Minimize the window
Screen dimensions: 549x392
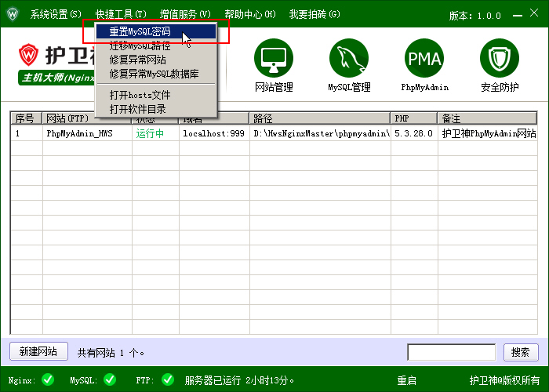518,16
